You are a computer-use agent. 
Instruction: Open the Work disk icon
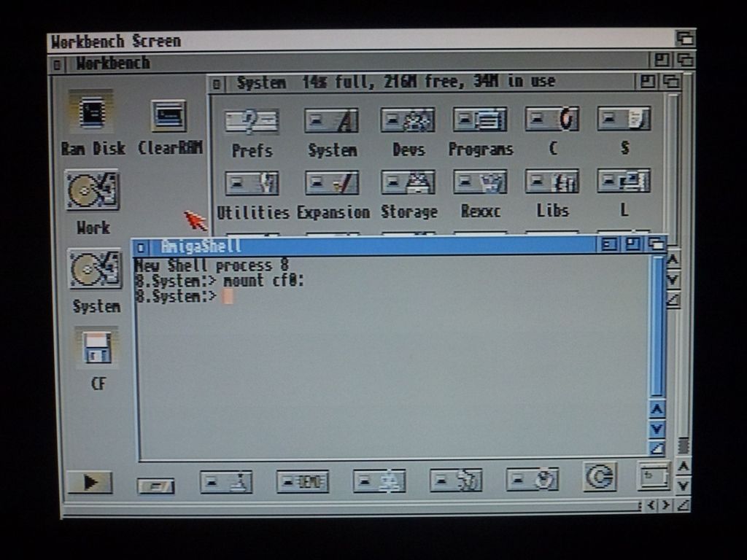[x=93, y=191]
